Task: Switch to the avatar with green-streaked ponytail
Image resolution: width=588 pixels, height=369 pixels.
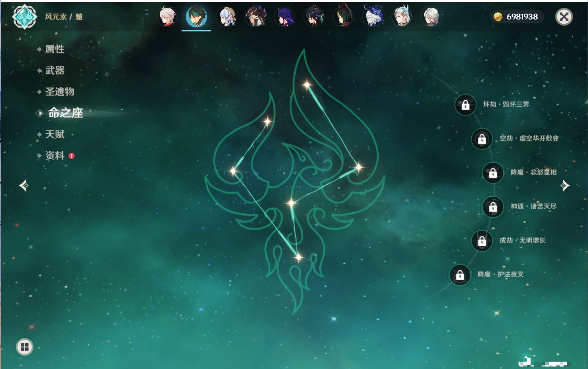Action: [343, 17]
